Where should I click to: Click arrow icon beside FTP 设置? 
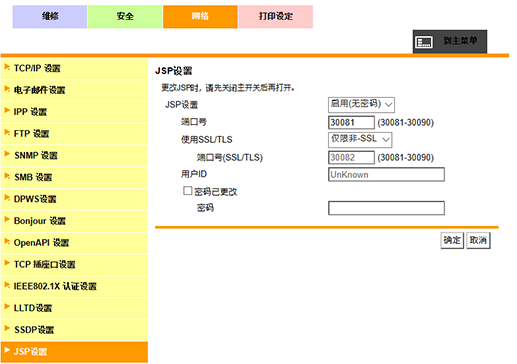click(7, 132)
